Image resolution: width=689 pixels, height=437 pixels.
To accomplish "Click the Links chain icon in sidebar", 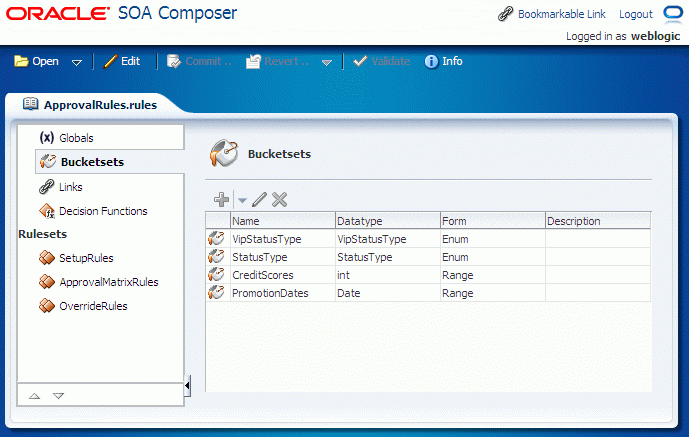I will click(x=47, y=187).
